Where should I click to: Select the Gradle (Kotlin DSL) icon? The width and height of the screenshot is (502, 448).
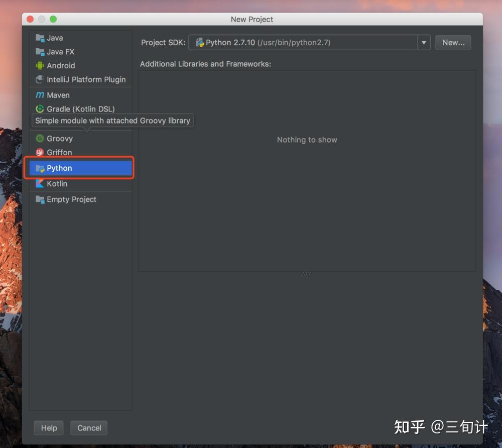[x=40, y=109]
